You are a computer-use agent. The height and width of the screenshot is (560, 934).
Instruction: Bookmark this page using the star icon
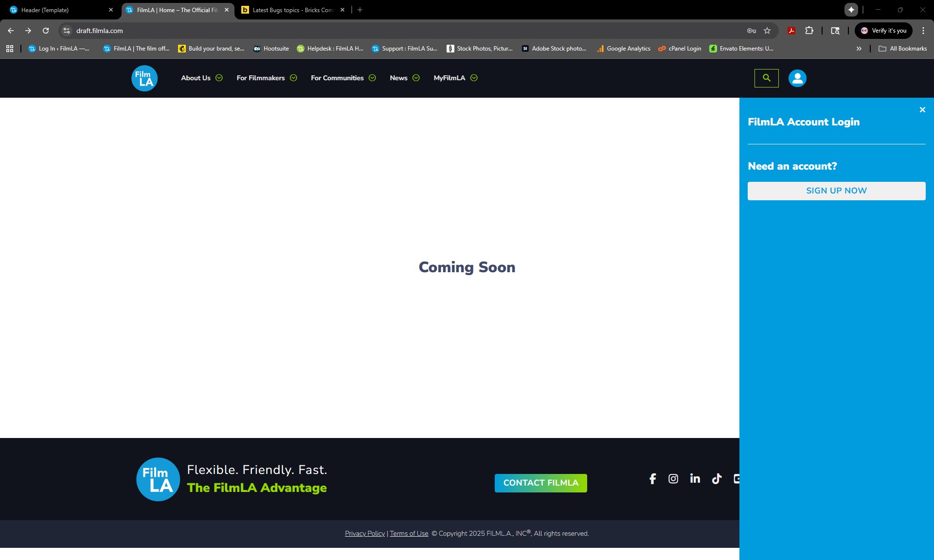[767, 30]
